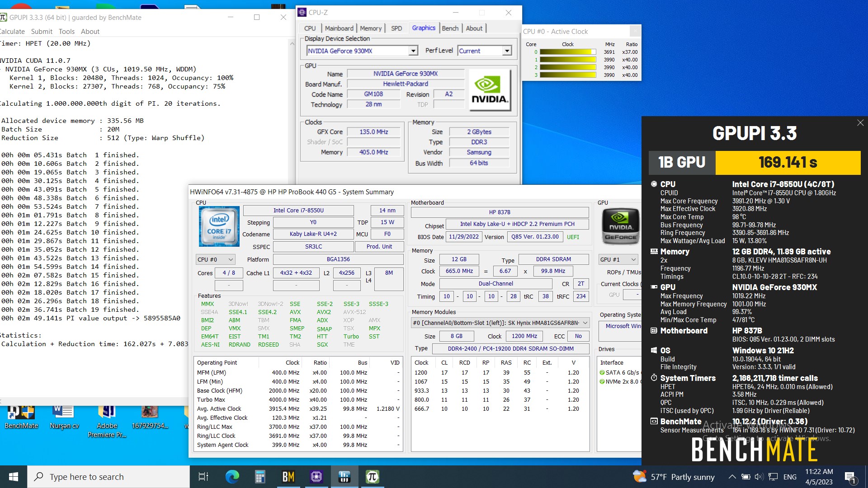The height and width of the screenshot is (488, 868).
Task: Open the About menu in GPUPI
Action: [x=90, y=31]
